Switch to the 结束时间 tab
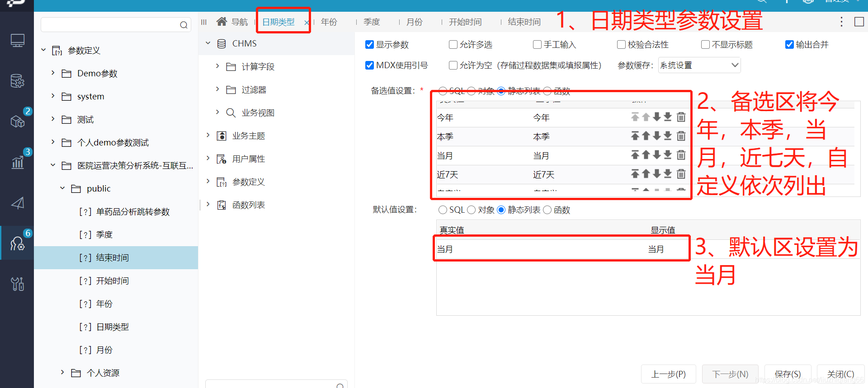This screenshot has width=868, height=388. (524, 22)
